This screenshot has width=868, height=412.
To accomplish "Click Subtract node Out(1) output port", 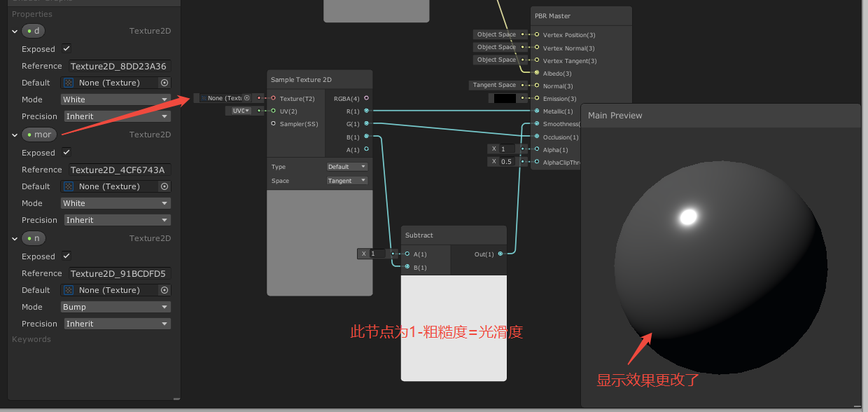I will tap(500, 254).
